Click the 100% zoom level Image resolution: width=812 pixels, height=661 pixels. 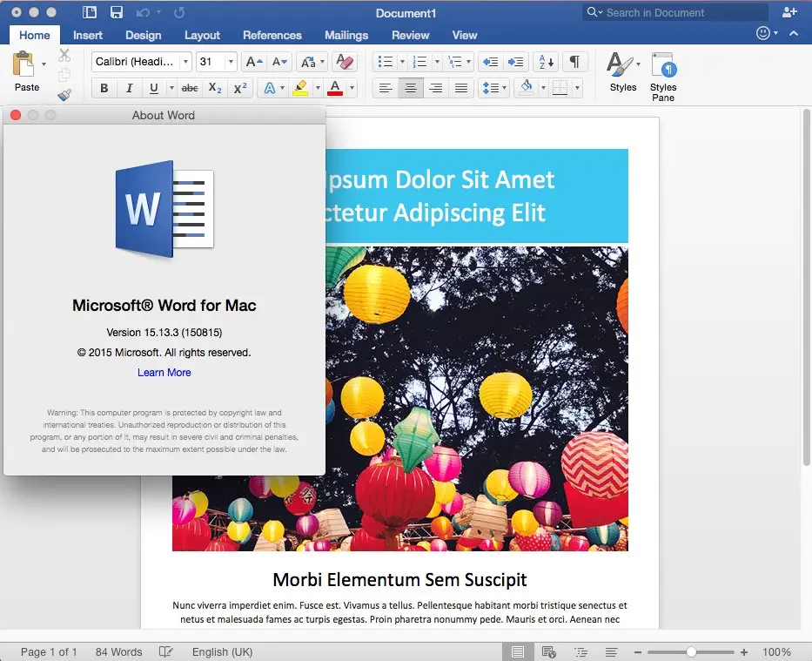click(x=776, y=651)
